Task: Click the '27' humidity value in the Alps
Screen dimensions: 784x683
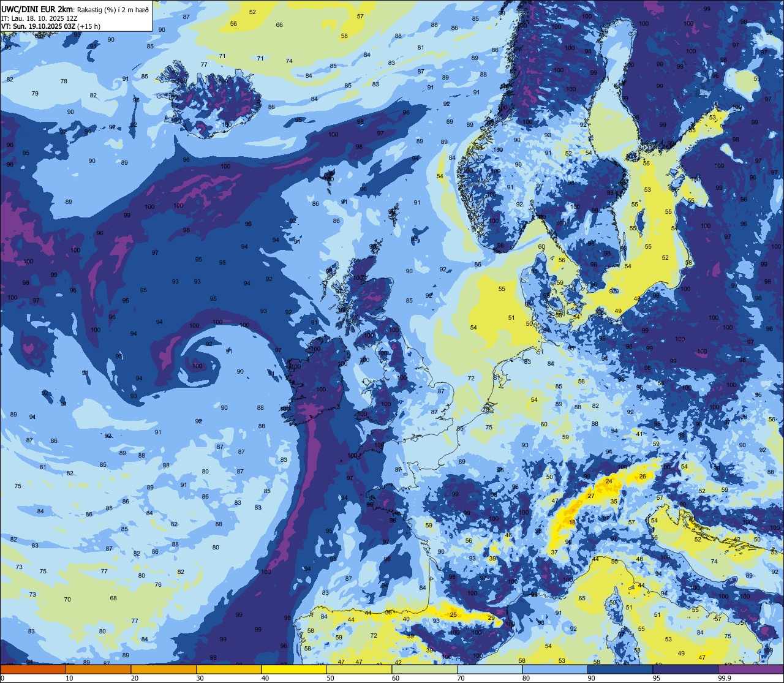Action: click(591, 496)
